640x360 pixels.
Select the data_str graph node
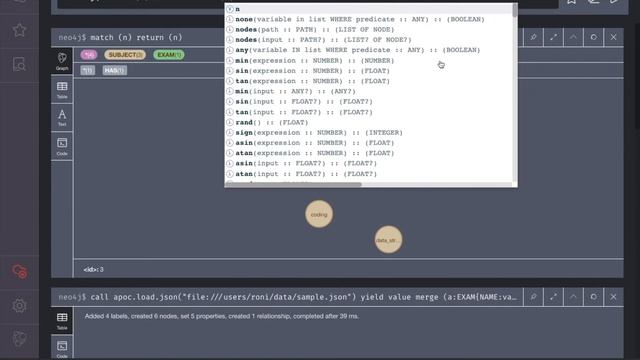point(388,240)
